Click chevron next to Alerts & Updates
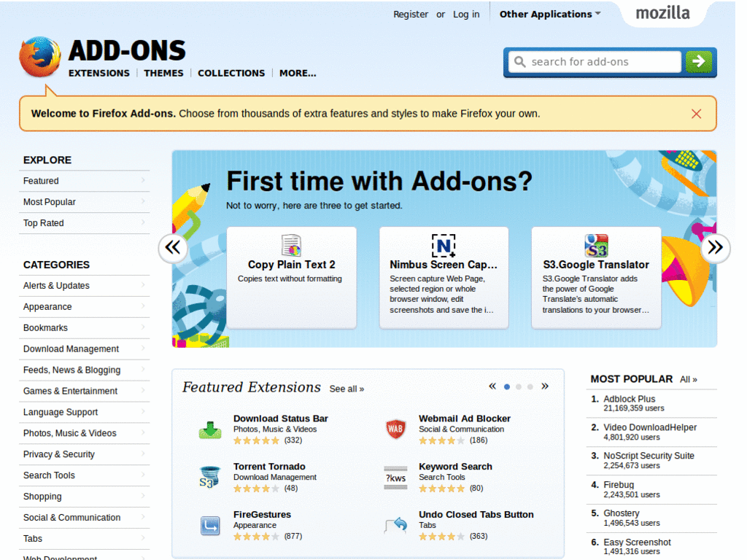This screenshot has height=560, width=747. point(143,285)
